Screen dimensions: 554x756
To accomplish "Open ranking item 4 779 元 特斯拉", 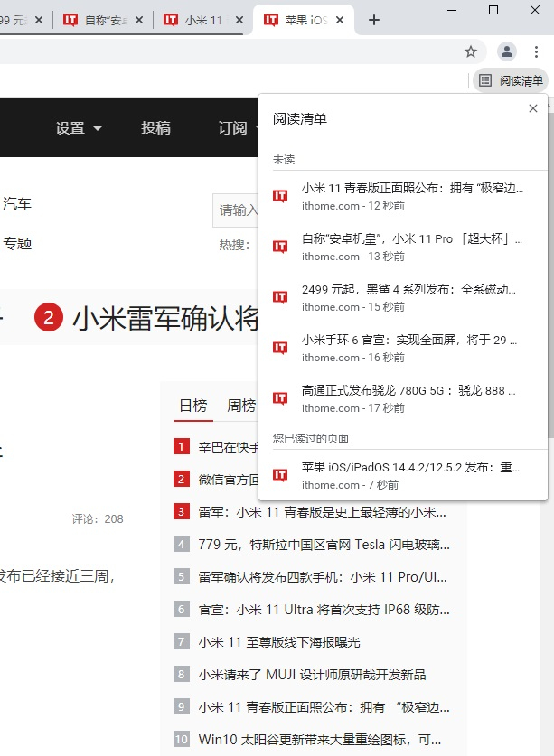I will point(324,545).
